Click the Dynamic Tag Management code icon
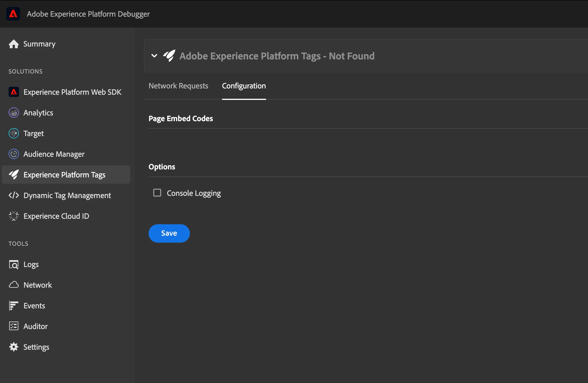This screenshot has height=383, width=588. click(x=13, y=196)
